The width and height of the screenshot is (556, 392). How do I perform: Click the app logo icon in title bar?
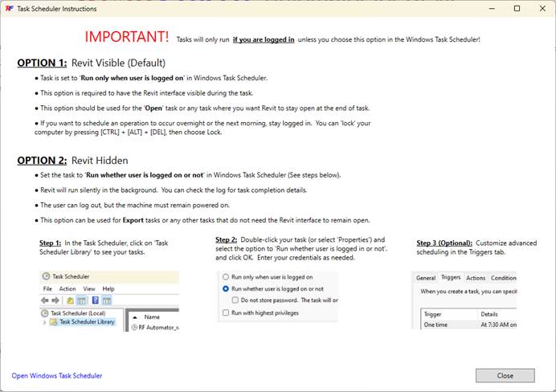pyautogui.click(x=9, y=9)
